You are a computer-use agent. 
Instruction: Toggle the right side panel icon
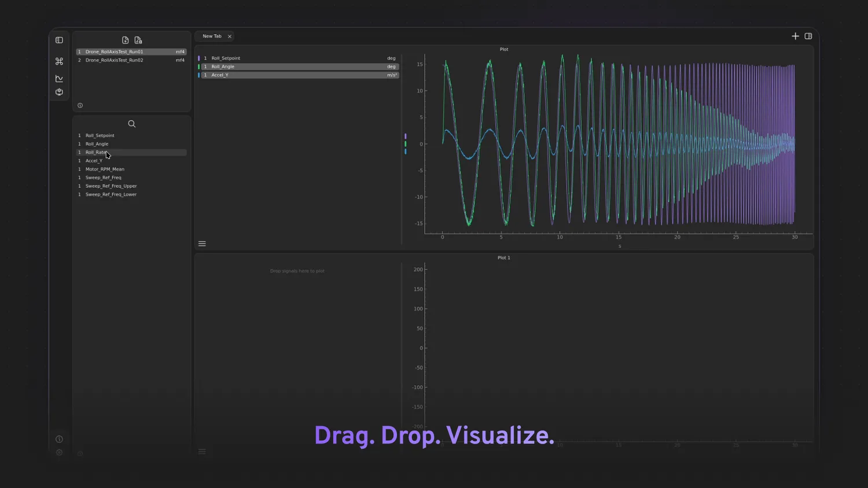pos(808,36)
